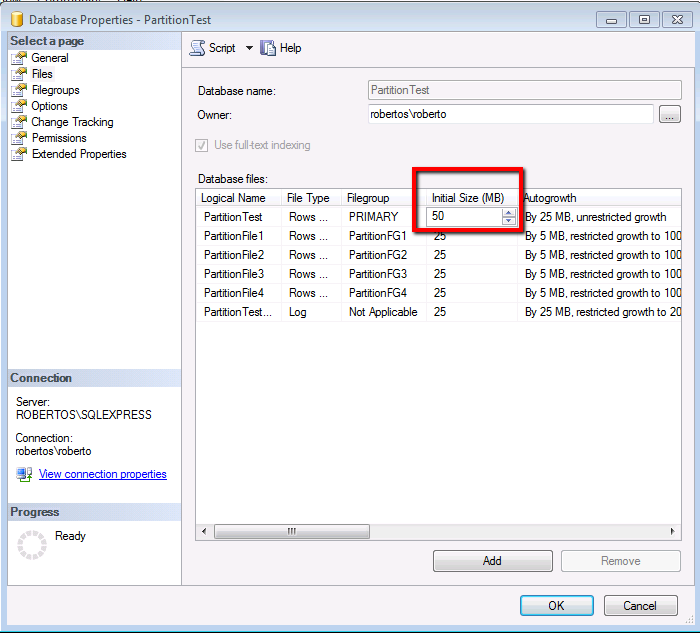700x633 pixels.
Task: Toggle Use full-text indexing checkbox
Action: tap(201, 146)
